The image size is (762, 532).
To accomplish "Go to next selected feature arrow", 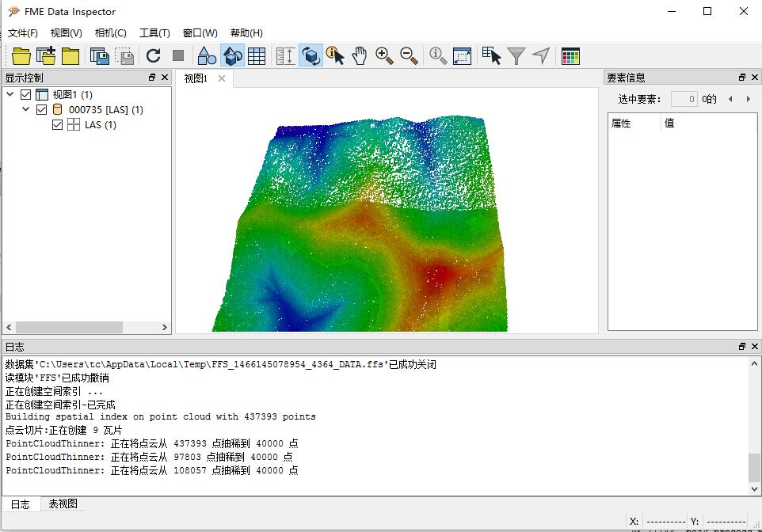I will (749, 99).
